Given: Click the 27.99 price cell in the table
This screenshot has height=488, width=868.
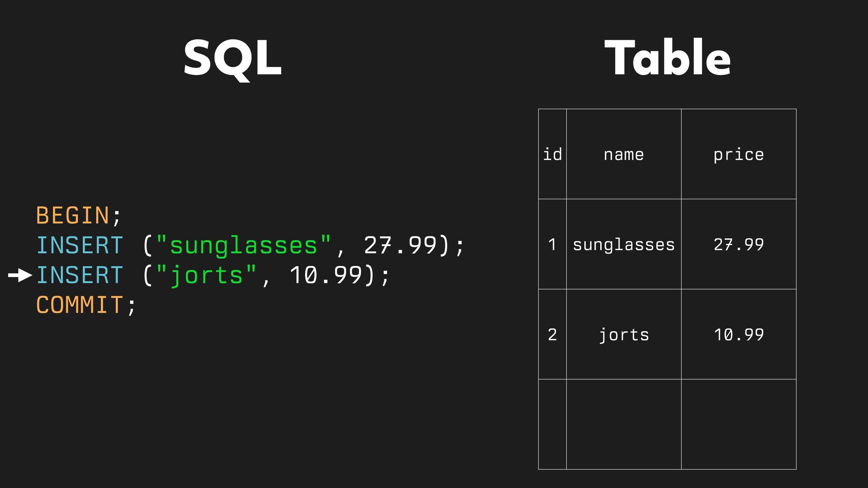Looking at the screenshot, I should point(738,244).
